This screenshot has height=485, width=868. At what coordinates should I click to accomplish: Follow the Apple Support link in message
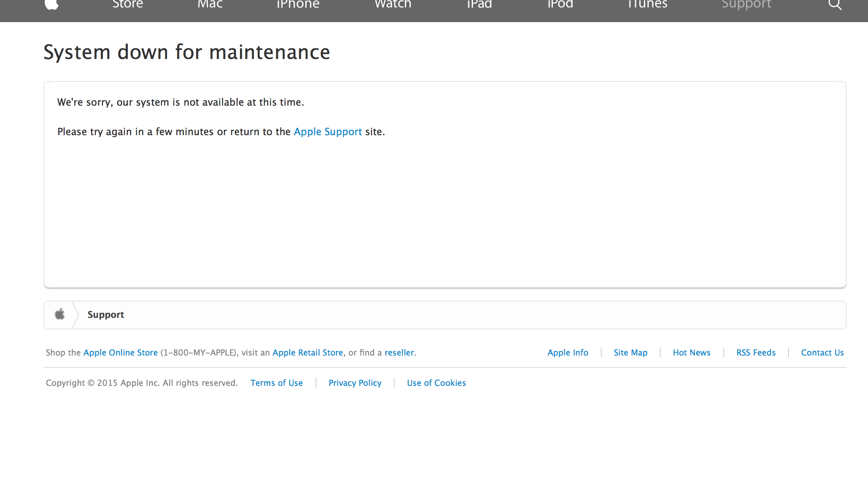click(328, 132)
